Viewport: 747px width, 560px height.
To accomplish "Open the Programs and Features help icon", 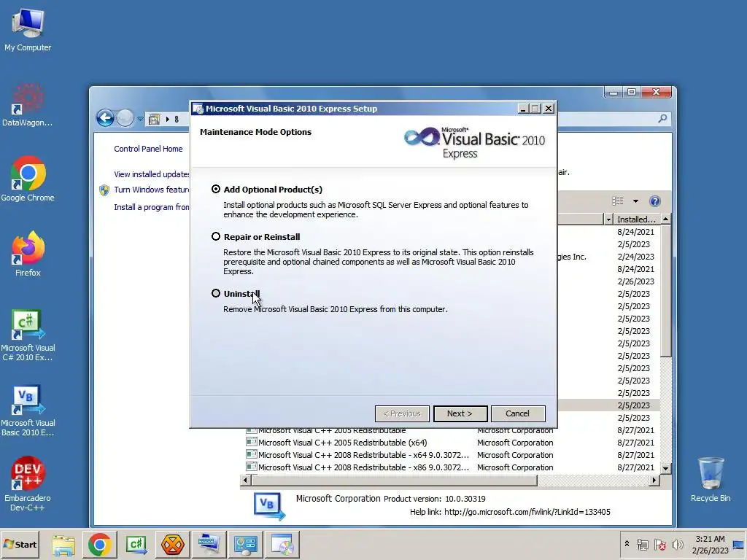I will point(655,201).
